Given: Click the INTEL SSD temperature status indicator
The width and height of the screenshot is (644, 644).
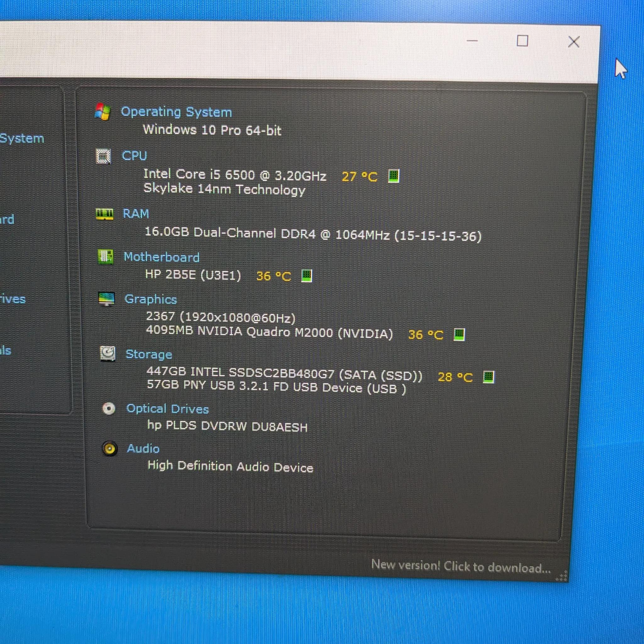Looking at the screenshot, I should click(x=489, y=377).
